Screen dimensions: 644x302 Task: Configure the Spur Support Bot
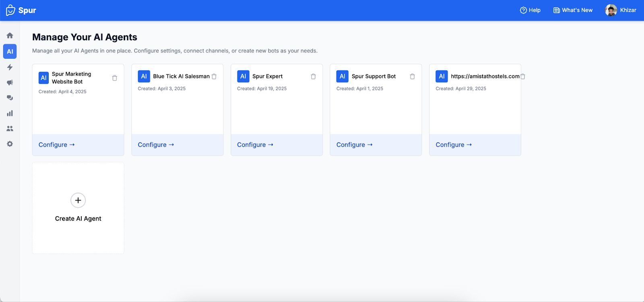pos(355,145)
